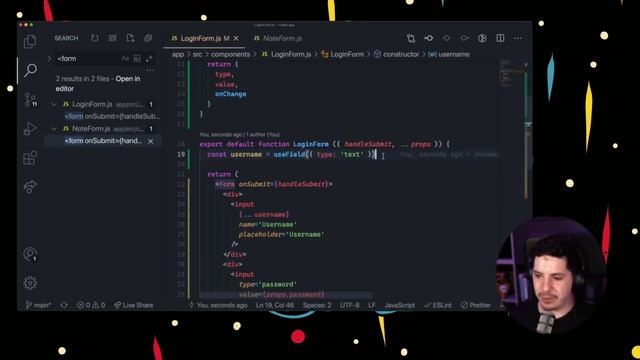Expand the Replace field toggle arrow
The width and height of the screenshot is (640, 360).
pyautogui.click(x=49, y=59)
